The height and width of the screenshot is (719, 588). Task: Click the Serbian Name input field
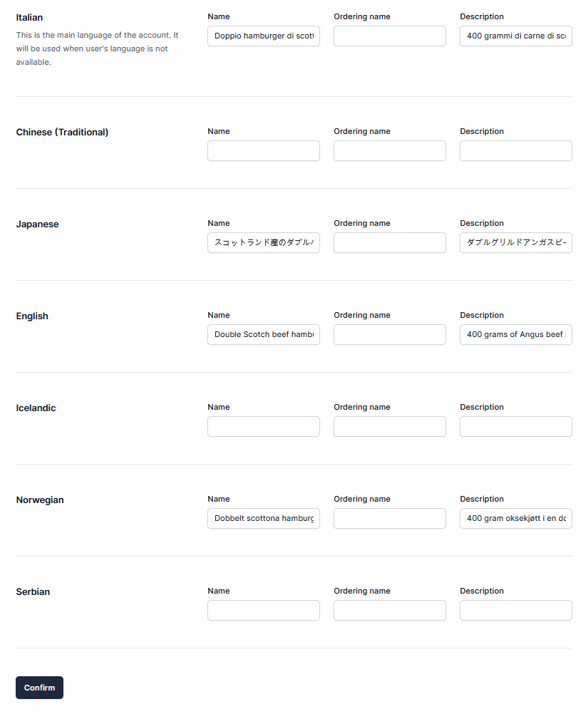264,610
